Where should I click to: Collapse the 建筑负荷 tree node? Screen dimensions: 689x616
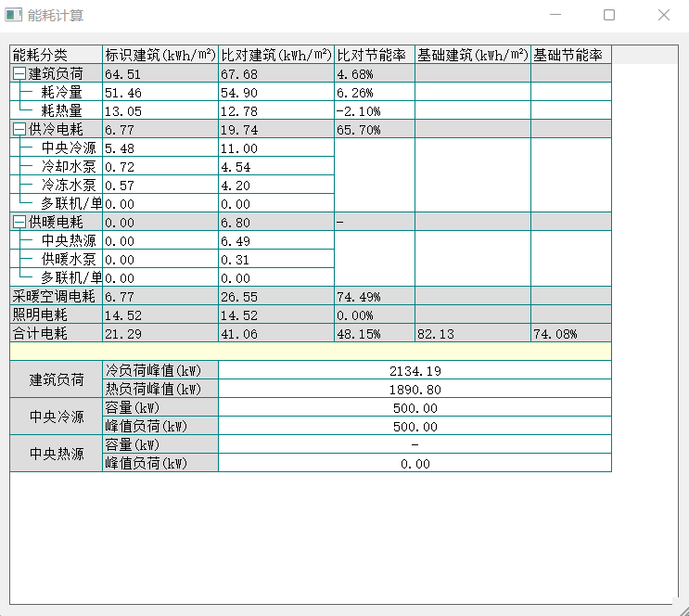pyautogui.click(x=19, y=74)
